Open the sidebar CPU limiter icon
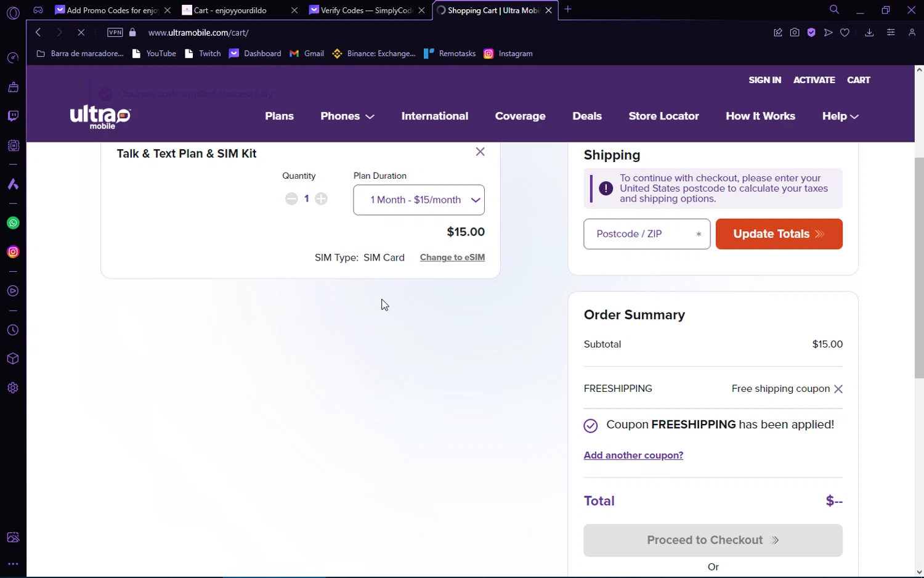Screen dimensions: 924x578 pyautogui.click(x=13, y=145)
